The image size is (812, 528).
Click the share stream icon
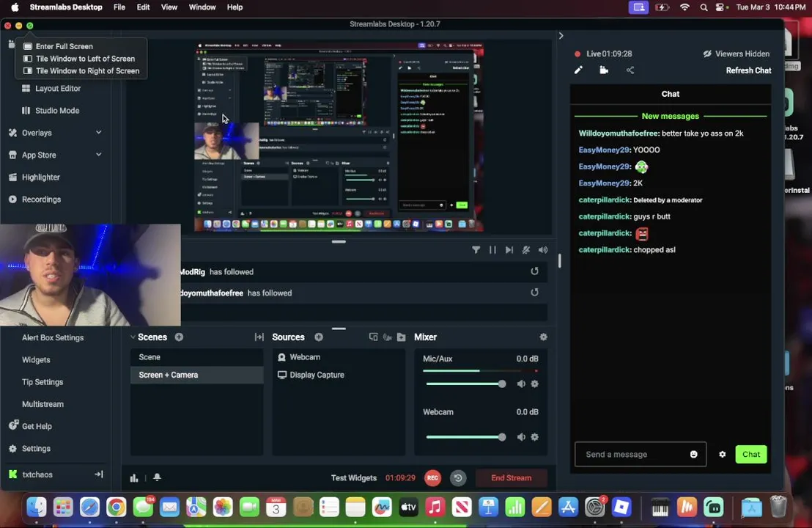pyautogui.click(x=630, y=70)
